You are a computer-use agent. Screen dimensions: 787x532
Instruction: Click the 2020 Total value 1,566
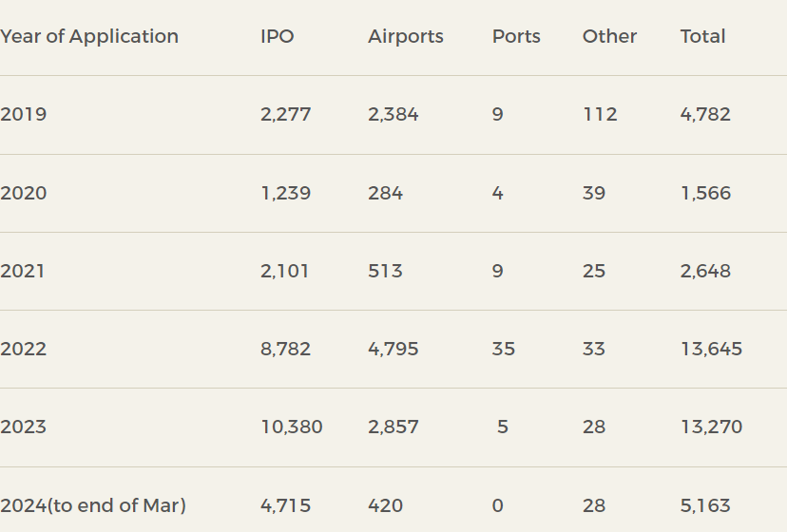(705, 194)
